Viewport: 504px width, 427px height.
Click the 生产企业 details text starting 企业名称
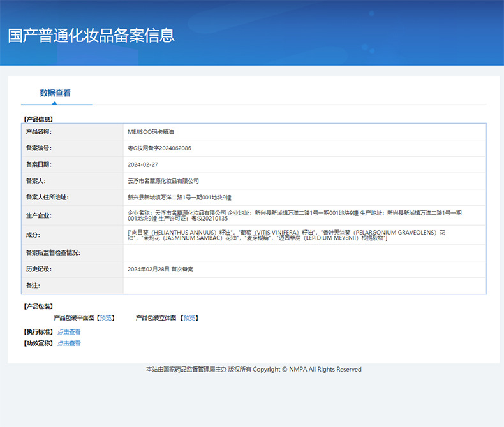(x=295, y=216)
